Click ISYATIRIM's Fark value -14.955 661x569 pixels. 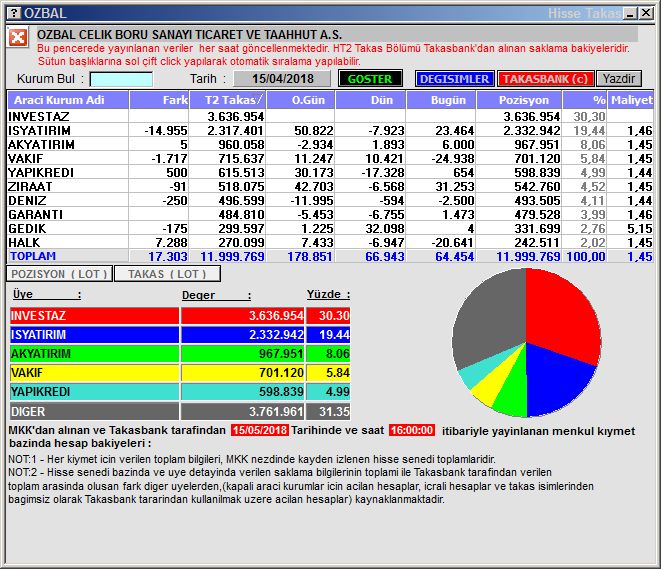[x=166, y=131]
